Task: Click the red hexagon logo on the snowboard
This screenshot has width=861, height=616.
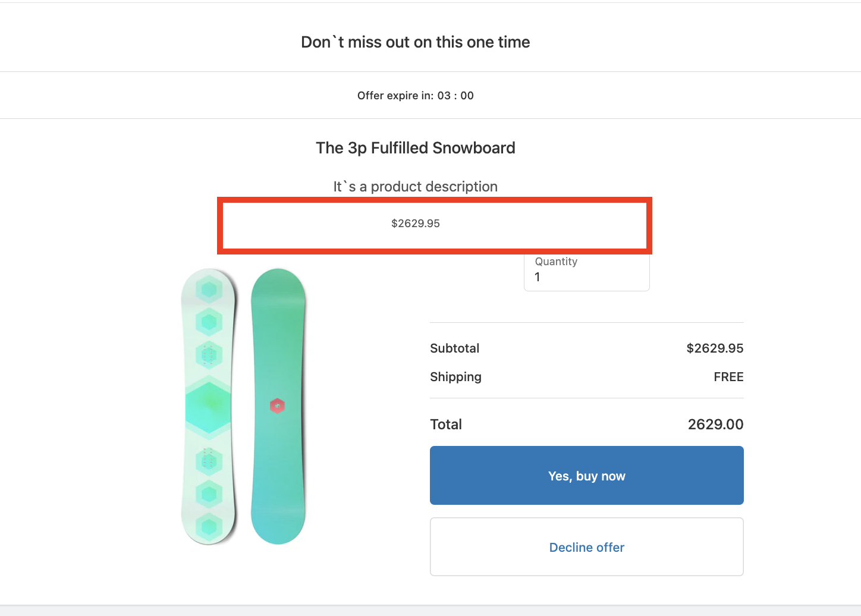Action: pos(277,406)
